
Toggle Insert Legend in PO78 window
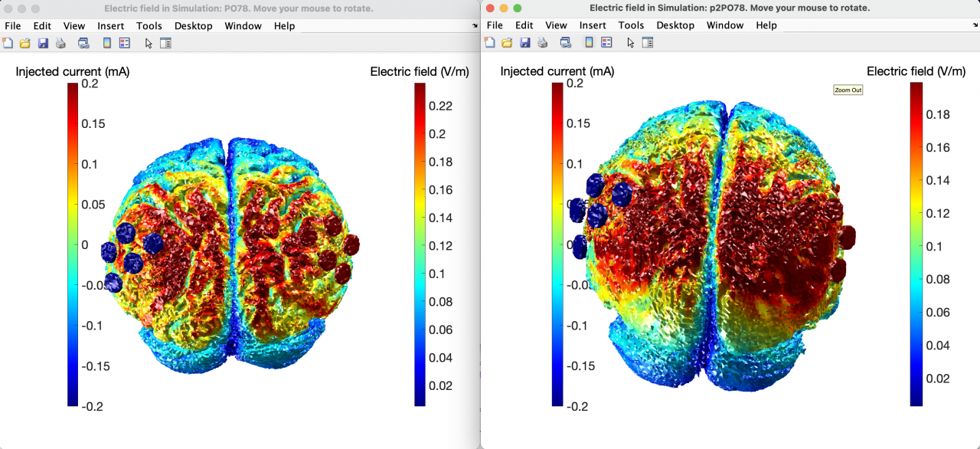click(125, 43)
